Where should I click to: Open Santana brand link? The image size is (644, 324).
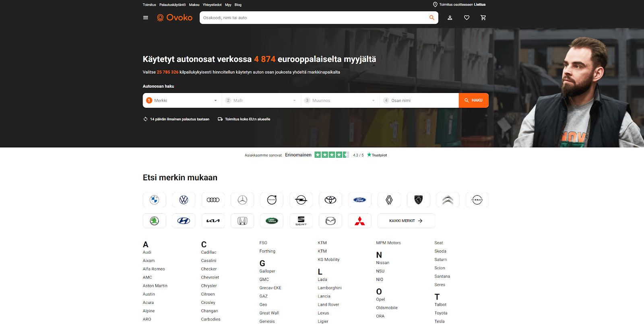pos(442,277)
